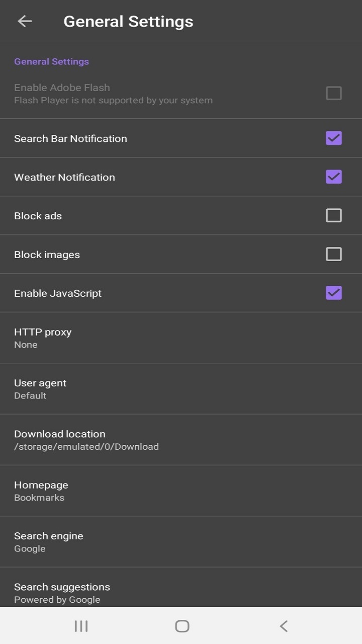Open the HTTP proxy setting
The image size is (362, 644).
pyautogui.click(x=181, y=338)
